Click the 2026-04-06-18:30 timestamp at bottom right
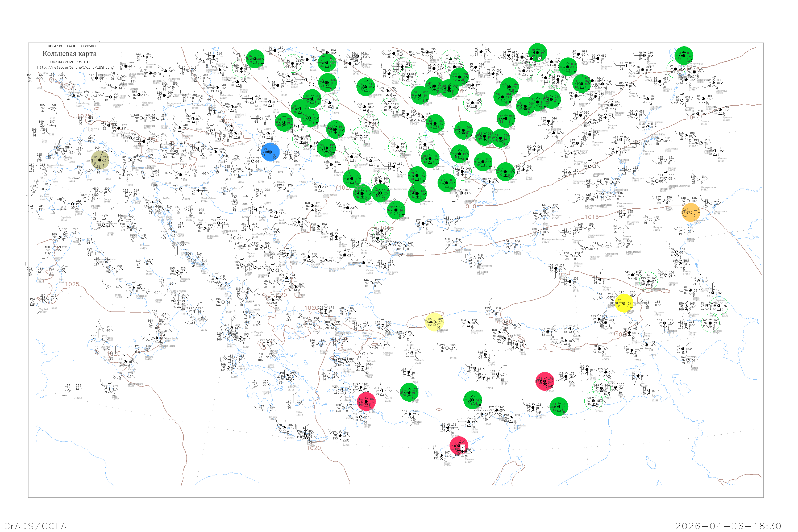This screenshot has width=798, height=532. 728,526
